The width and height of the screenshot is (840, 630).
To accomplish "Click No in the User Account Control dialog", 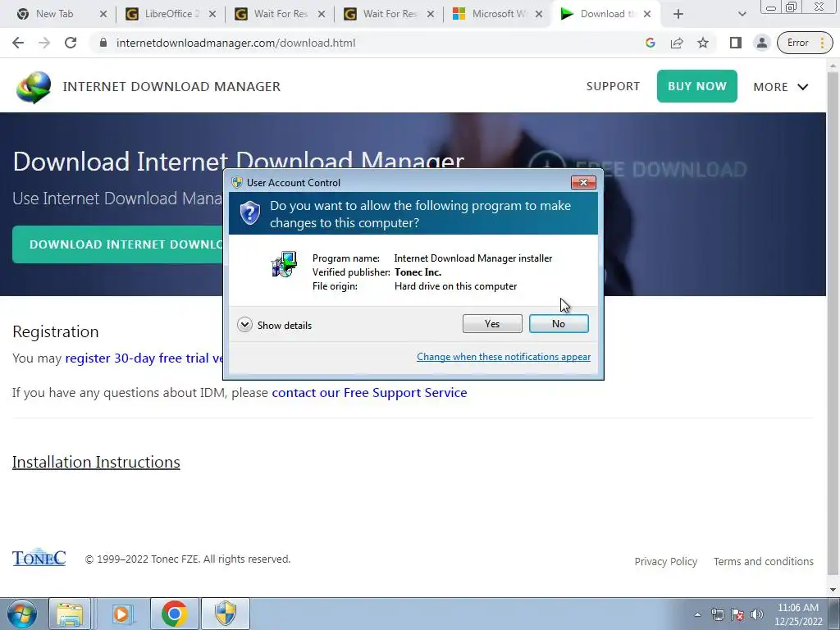I will coord(558,323).
